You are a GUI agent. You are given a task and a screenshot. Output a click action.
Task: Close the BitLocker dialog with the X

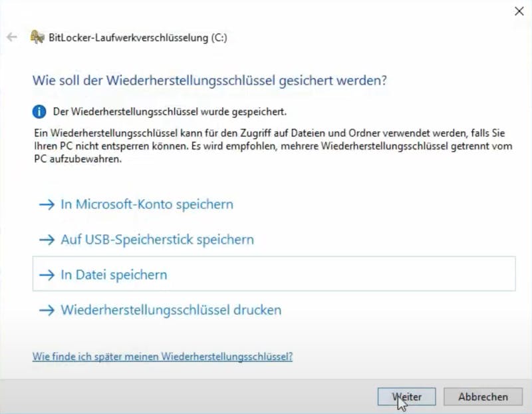519,11
